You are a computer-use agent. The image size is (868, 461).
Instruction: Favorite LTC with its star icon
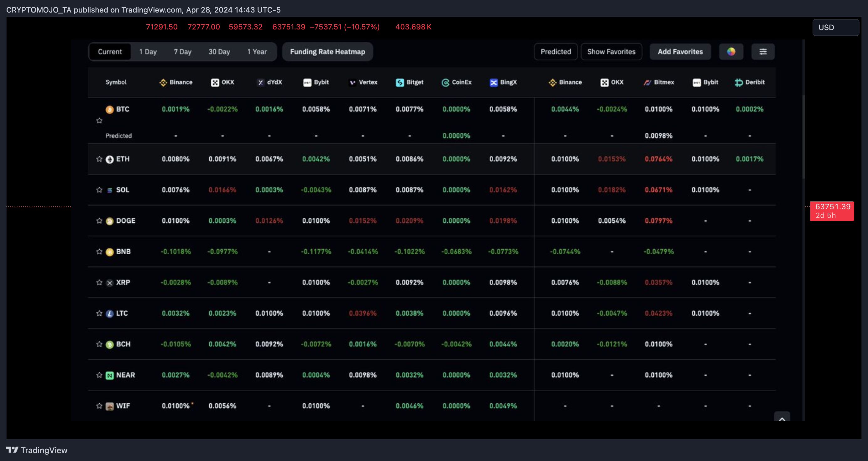(99, 313)
